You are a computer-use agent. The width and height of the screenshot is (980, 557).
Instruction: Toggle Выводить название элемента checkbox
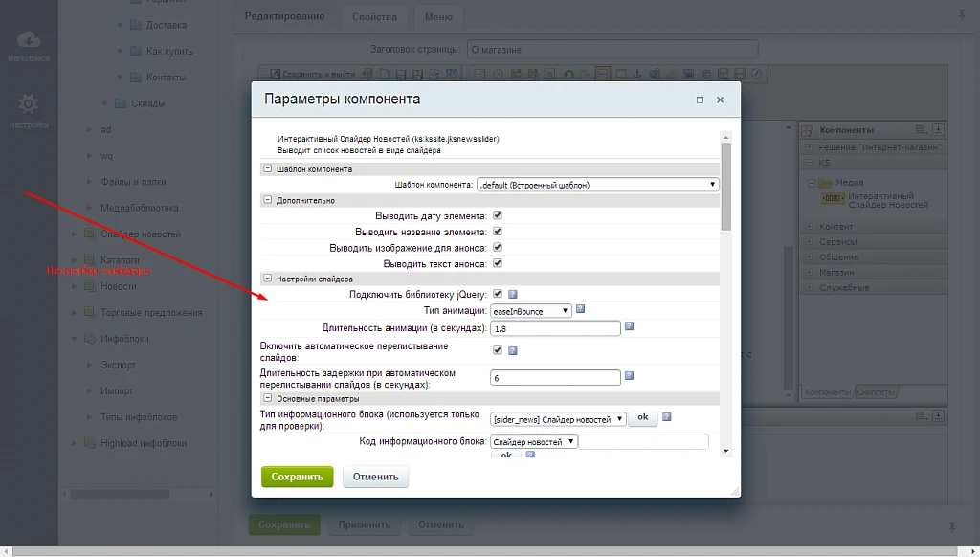[x=498, y=232]
